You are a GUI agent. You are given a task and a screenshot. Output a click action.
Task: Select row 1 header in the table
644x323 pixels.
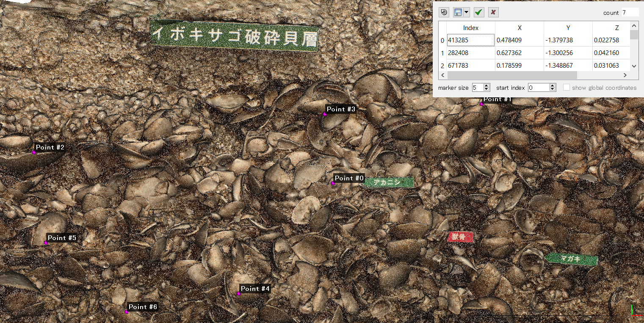442,53
